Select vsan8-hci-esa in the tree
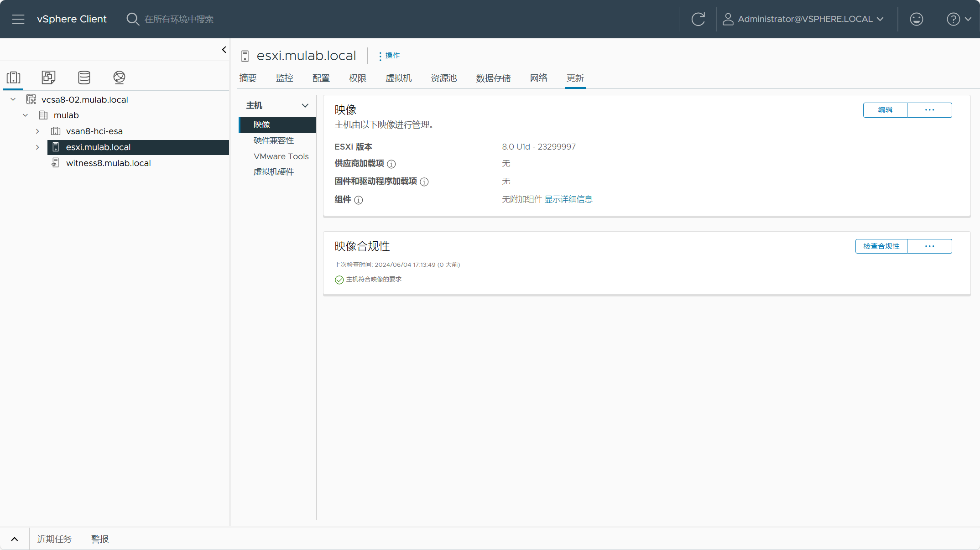This screenshot has width=980, height=550. click(94, 131)
